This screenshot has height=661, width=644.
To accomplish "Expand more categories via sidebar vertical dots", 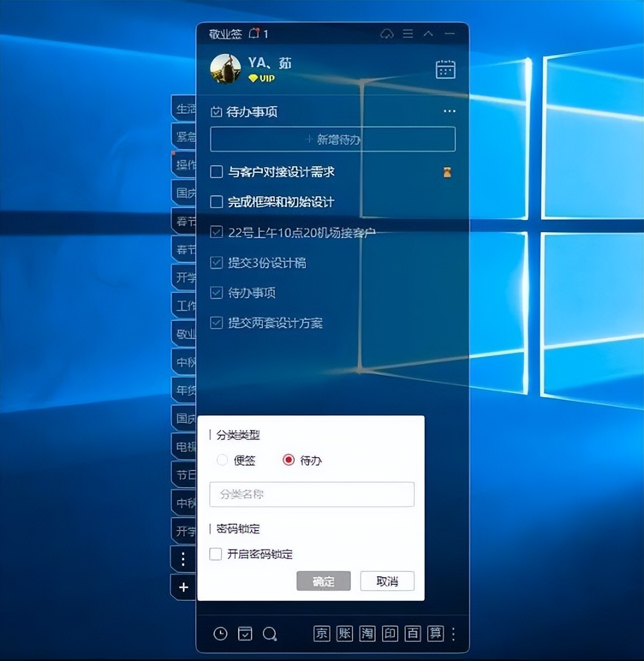I will coord(183,559).
